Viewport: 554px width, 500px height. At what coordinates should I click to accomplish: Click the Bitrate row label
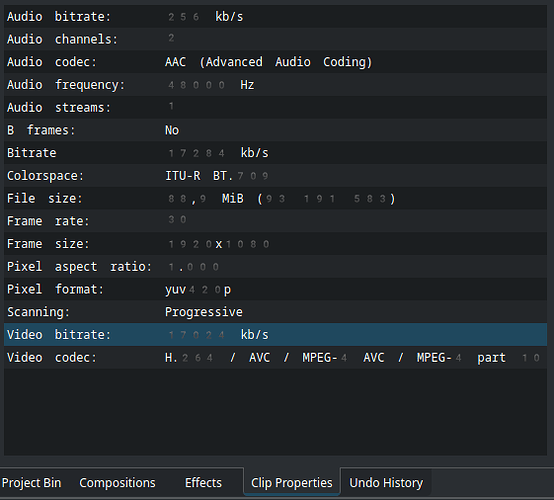pos(31,153)
